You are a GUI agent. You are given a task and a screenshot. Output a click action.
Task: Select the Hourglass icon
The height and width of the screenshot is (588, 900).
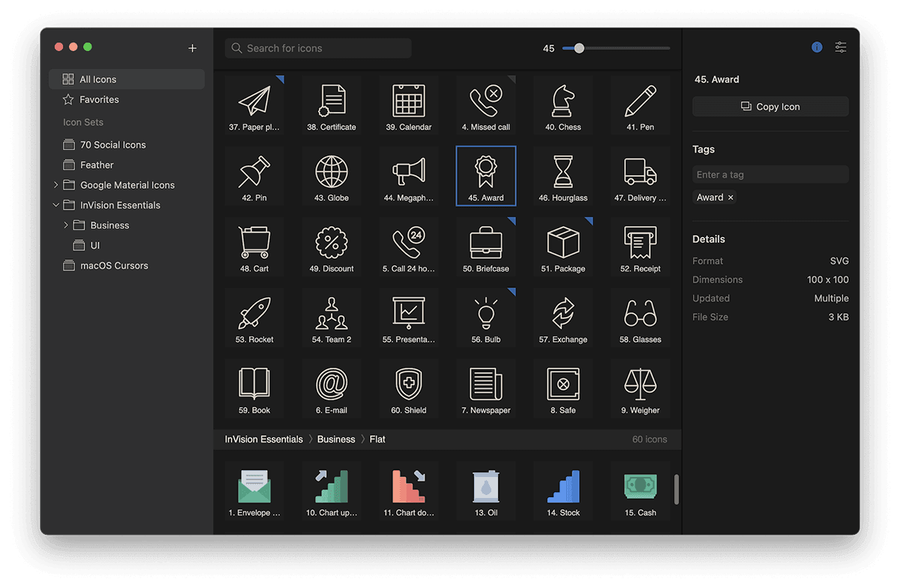pyautogui.click(x=563, y=176)
